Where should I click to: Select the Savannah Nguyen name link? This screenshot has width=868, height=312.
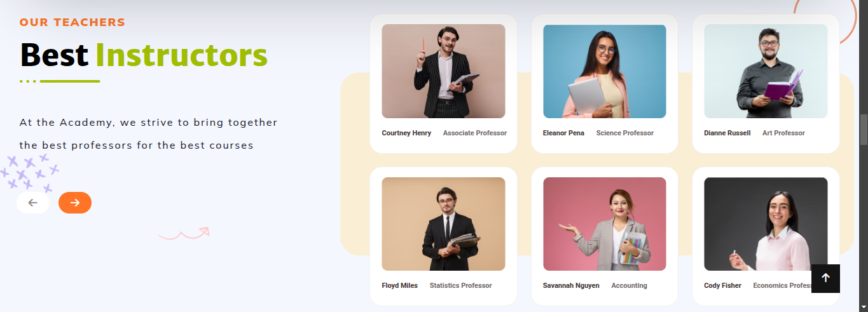pos(571,285)
